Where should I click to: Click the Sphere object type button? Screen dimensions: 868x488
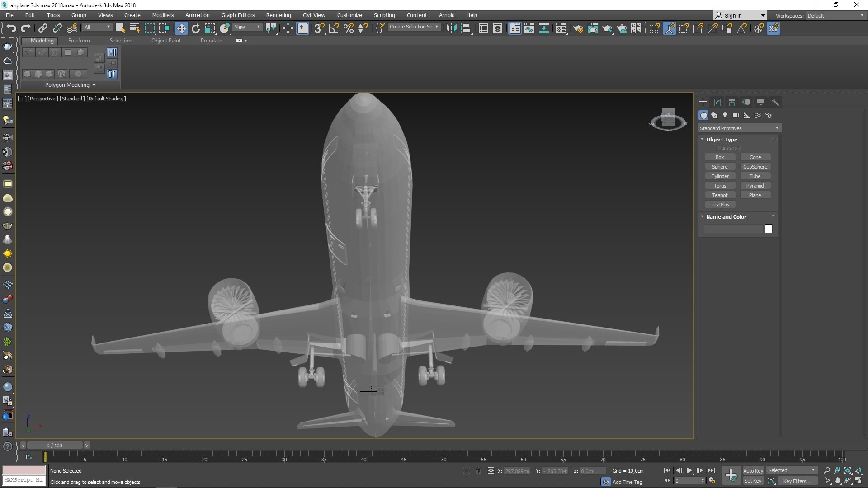point(720,167)
